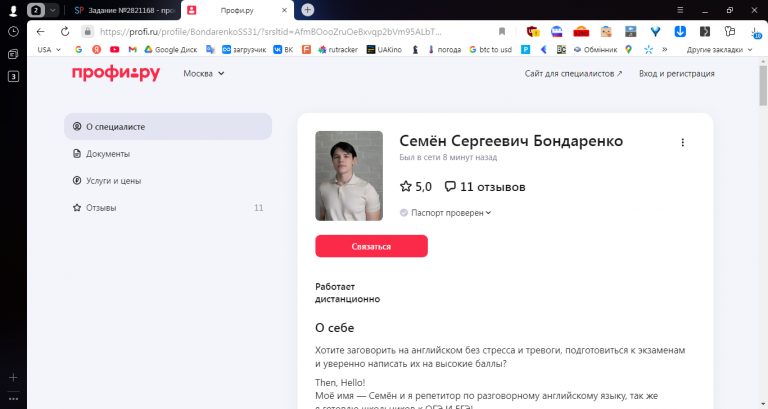Click the padlock site security icon
Screen dimensions: 768x409
tap(88, 32)
